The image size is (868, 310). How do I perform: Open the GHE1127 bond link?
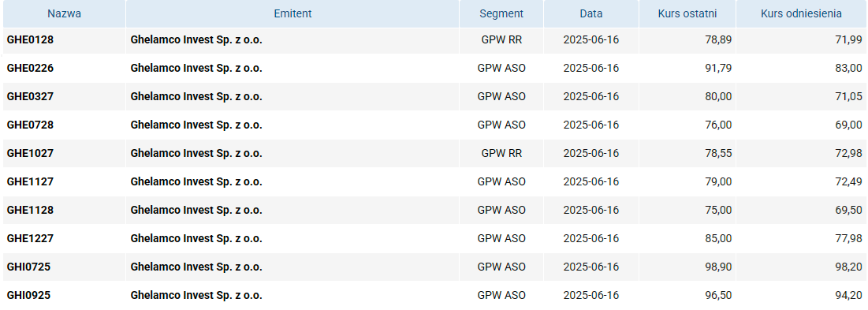pos(30,181)
